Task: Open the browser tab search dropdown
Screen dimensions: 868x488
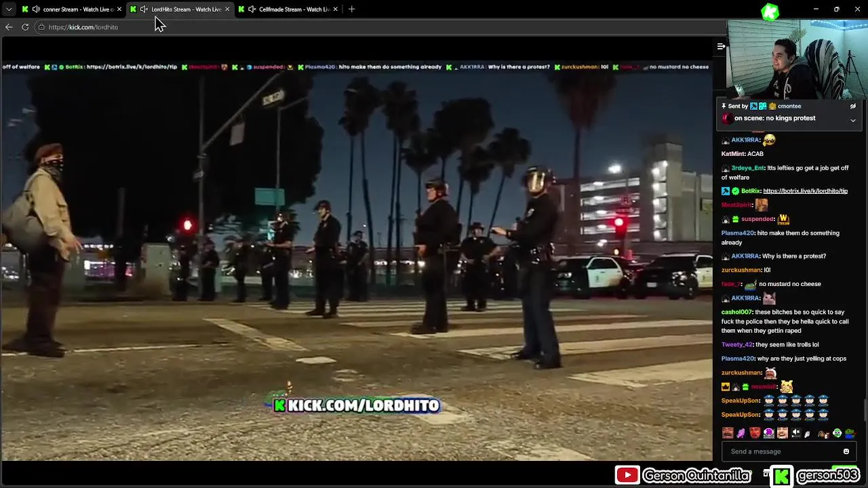Action: point(8,9)
